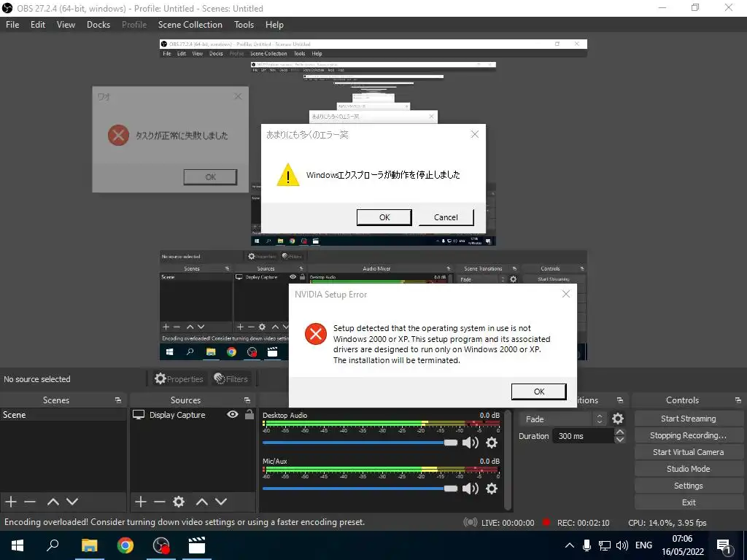Open Windows Start menu
This screenshot has height=560, width=747.
18,545
